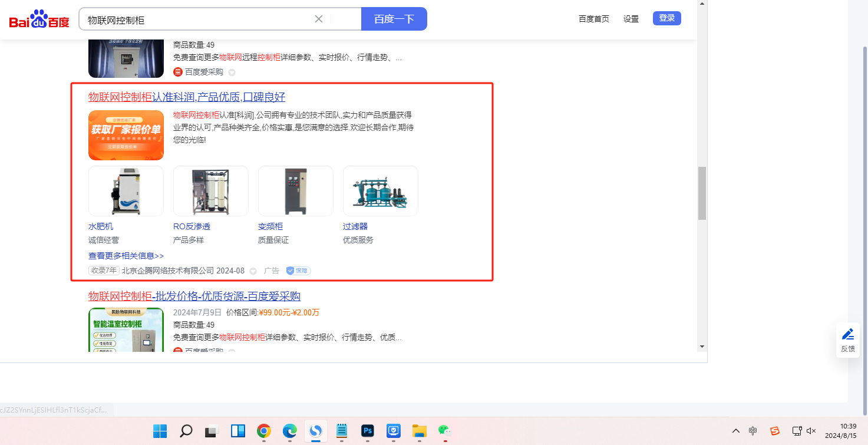Click the RO反渗透 equipment thumbnail

pos(211,191)
